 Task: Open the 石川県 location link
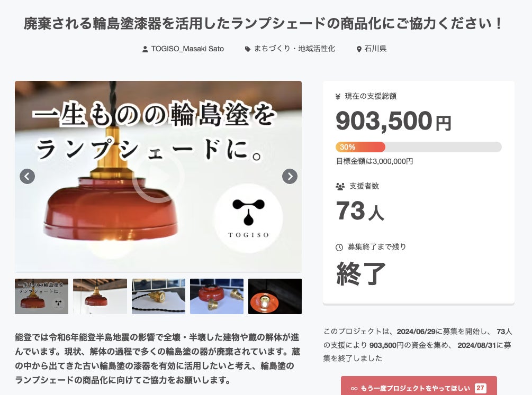coord(375,49)
